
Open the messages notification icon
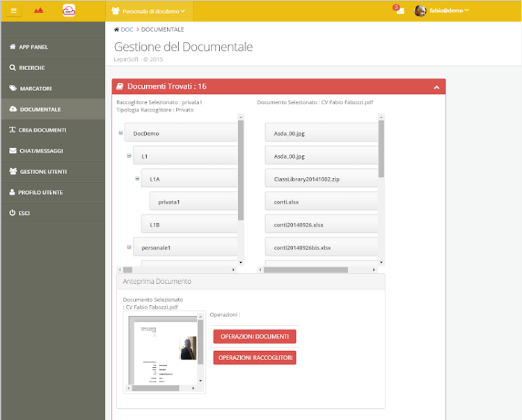pyautogui.click(x=400, y=11)
